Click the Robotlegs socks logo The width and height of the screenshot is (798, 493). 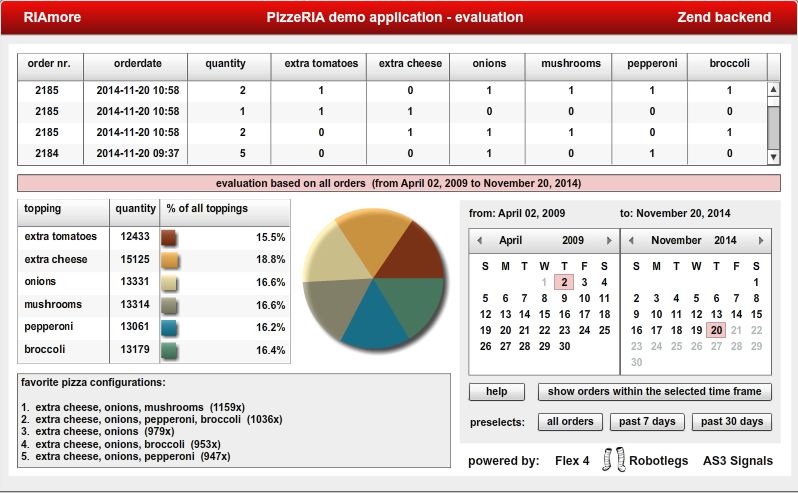point(614,459)
